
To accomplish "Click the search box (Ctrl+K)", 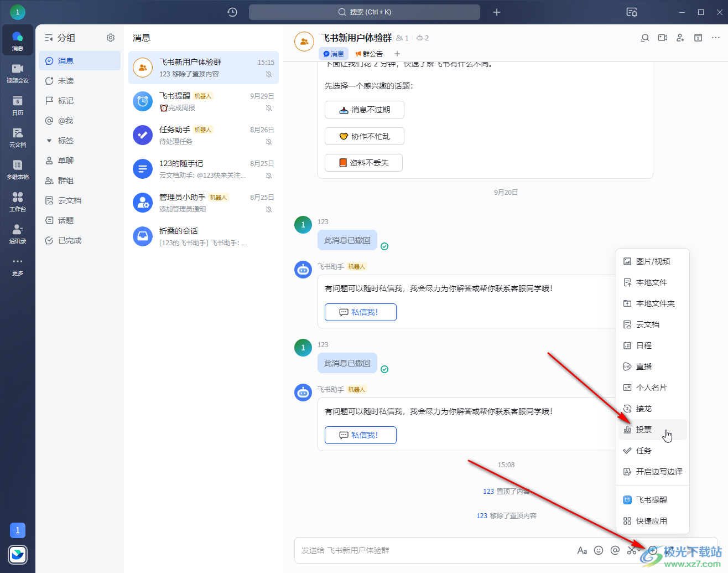I will click(365, 12).
